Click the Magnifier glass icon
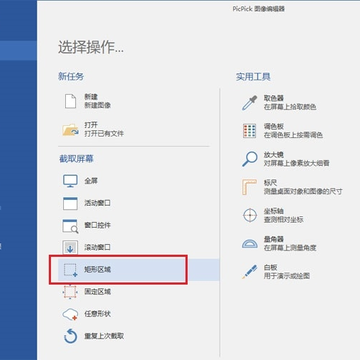Screen dimensions: 360x360 [x=249, y=159]
